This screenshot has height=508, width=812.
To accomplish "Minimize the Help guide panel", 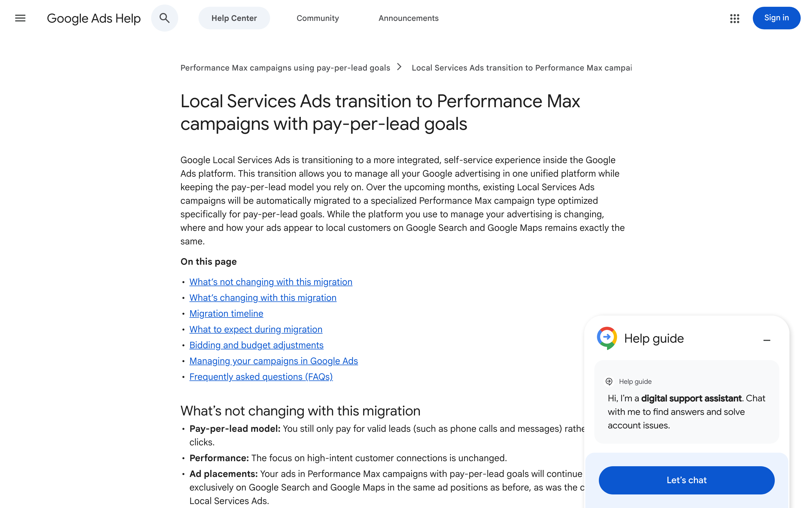I will 767,340.
